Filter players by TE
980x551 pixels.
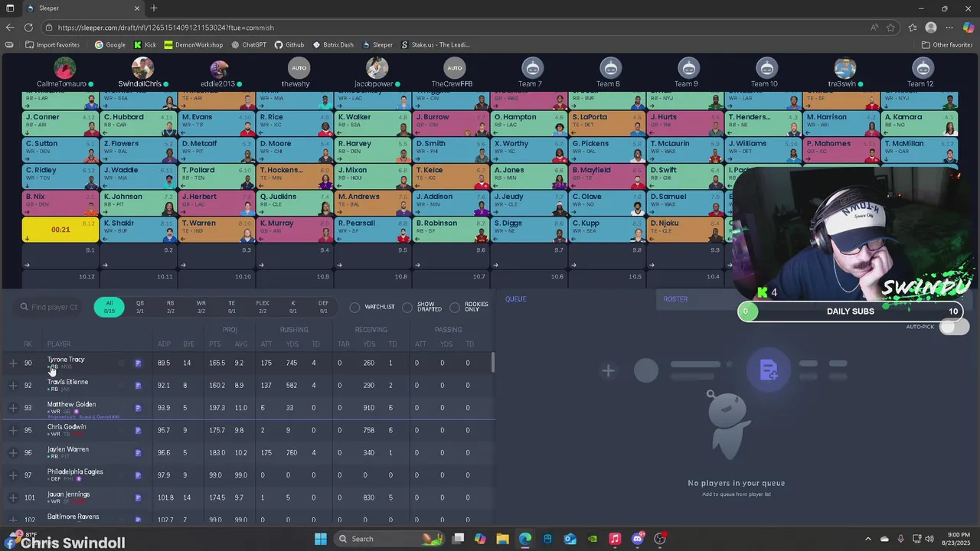tap(231, 307)
